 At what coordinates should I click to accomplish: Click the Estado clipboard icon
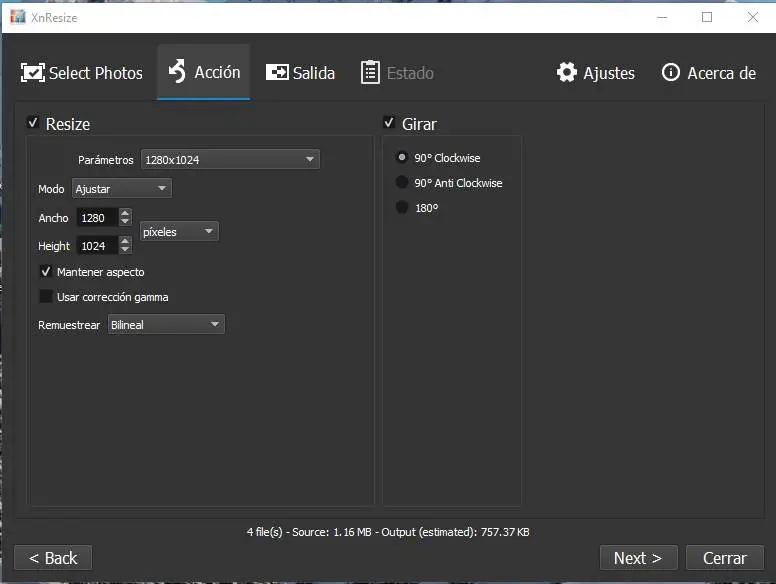pos(370,72)
